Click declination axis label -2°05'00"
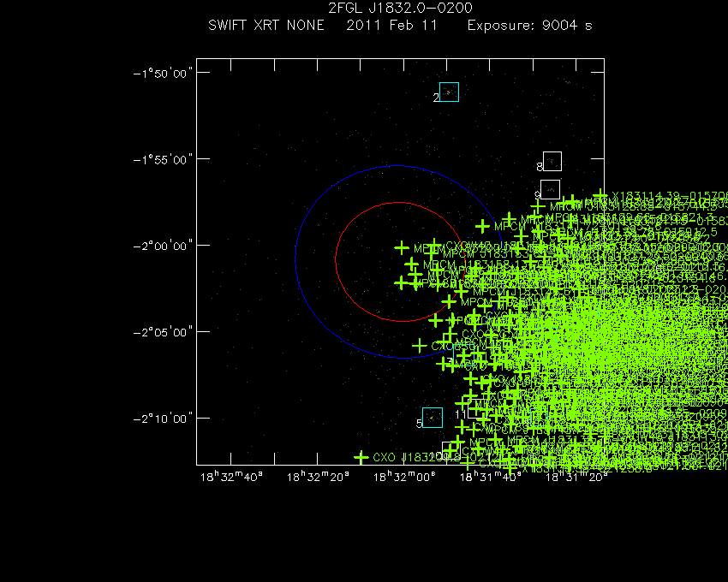 (x=163, y=332)
